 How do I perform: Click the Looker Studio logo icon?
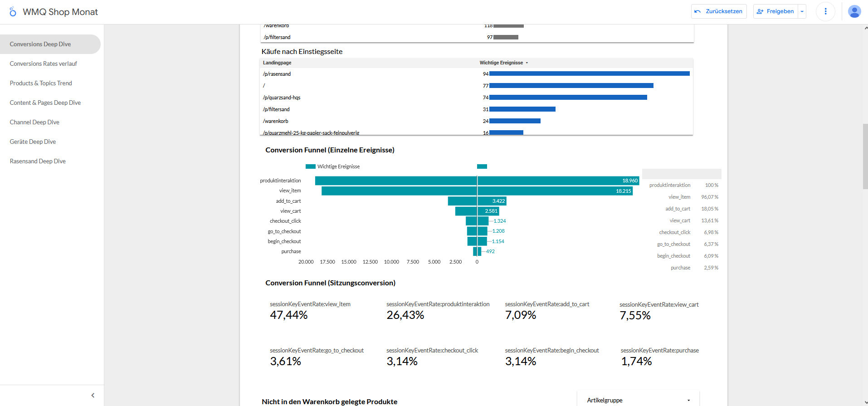(13, 12)
